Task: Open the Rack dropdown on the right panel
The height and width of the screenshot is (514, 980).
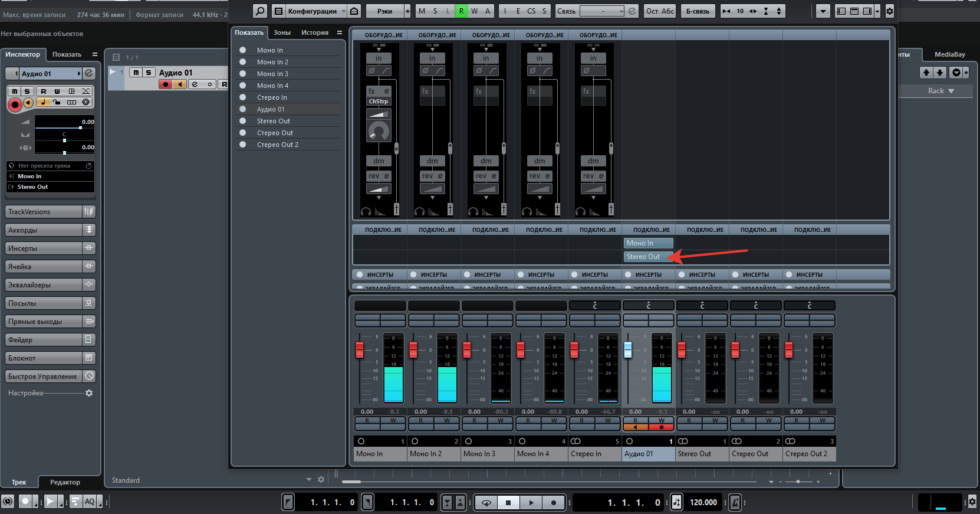Action: (x=940, y=91)
